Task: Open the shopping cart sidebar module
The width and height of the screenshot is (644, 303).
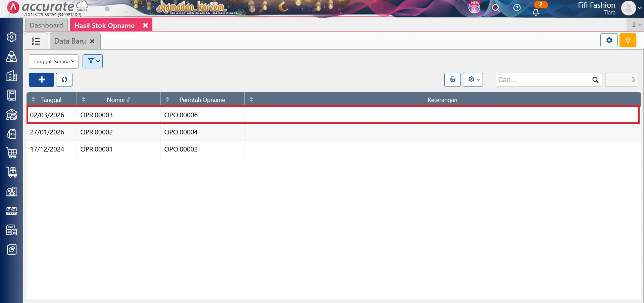Action: [12, 153]
